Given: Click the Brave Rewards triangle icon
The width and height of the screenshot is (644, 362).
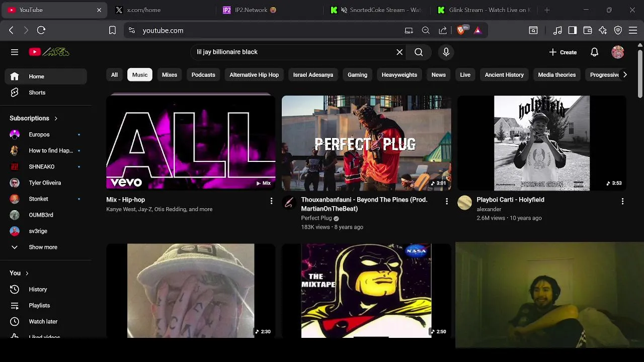Looking at the screenshot, I should coord(477,30).
